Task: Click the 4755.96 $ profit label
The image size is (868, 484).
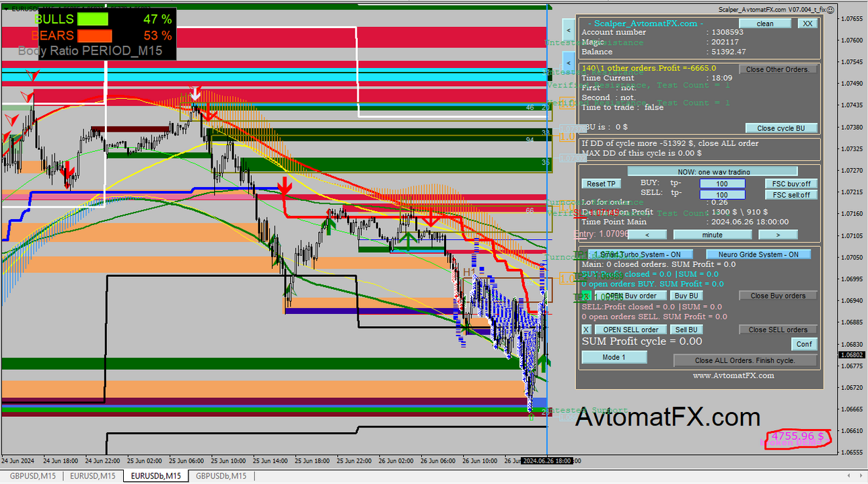Action: 798,436
